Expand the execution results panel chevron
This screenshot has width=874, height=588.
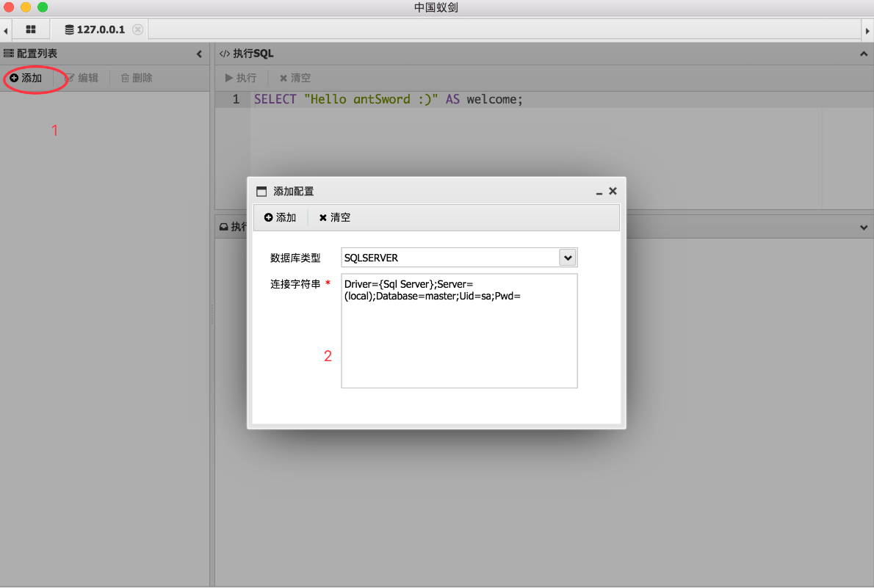(x=863, y=228)
